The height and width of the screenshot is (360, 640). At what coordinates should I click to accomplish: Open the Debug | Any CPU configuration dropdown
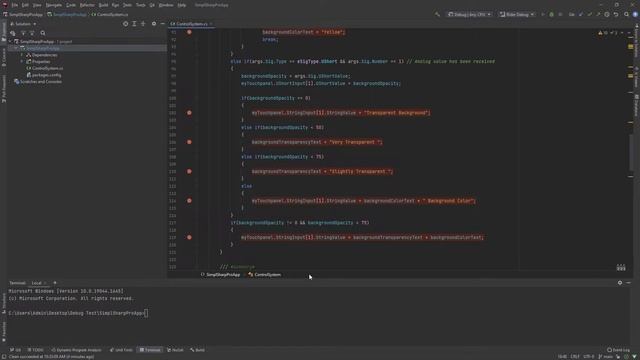pyautogui.click(x=469, y=14)
